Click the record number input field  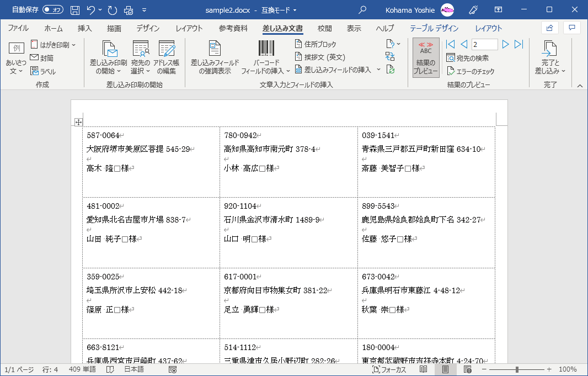coord(484,44)
